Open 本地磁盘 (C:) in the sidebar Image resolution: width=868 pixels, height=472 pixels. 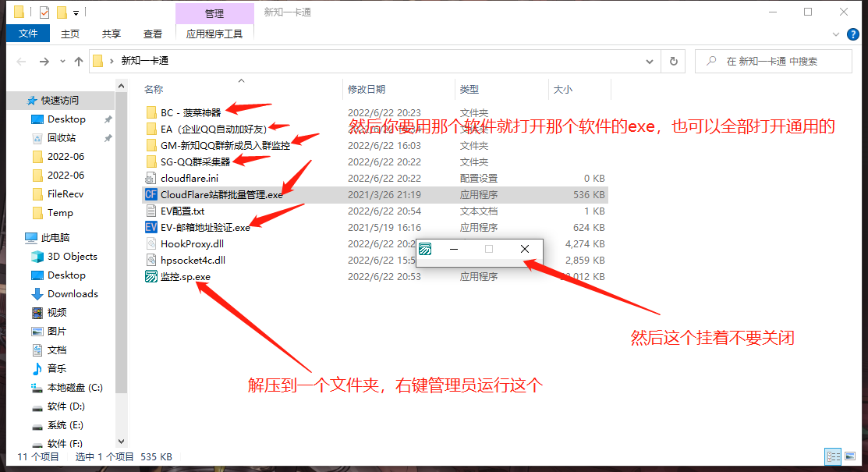point(75,387)
